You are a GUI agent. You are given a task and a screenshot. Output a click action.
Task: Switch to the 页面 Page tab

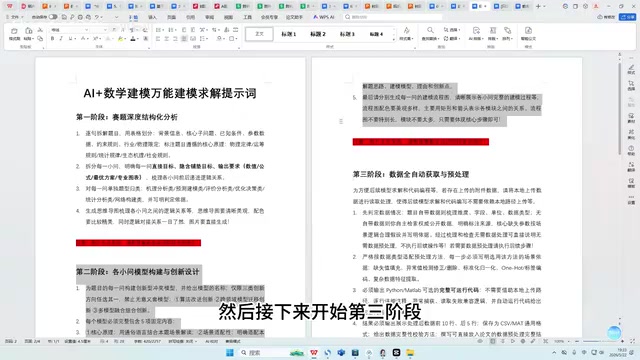[x=171, y=17]
